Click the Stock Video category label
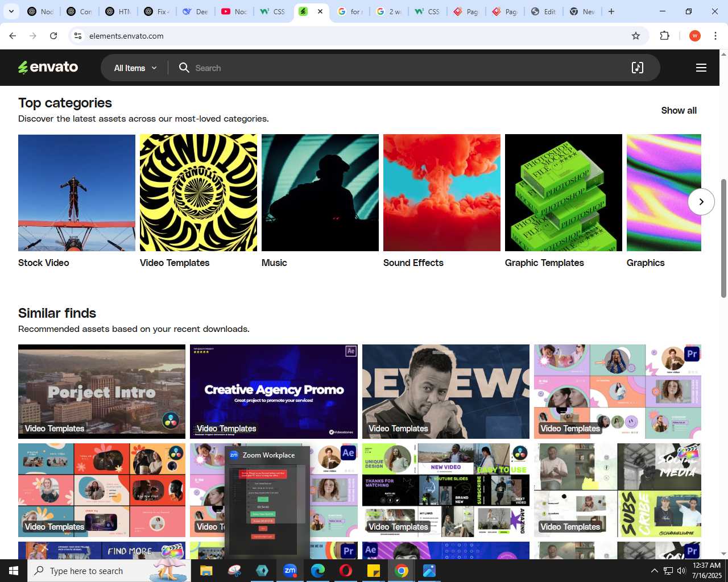The height and width of the screenshot is (582, 728). pyautogui.click(x=44, y=263)
